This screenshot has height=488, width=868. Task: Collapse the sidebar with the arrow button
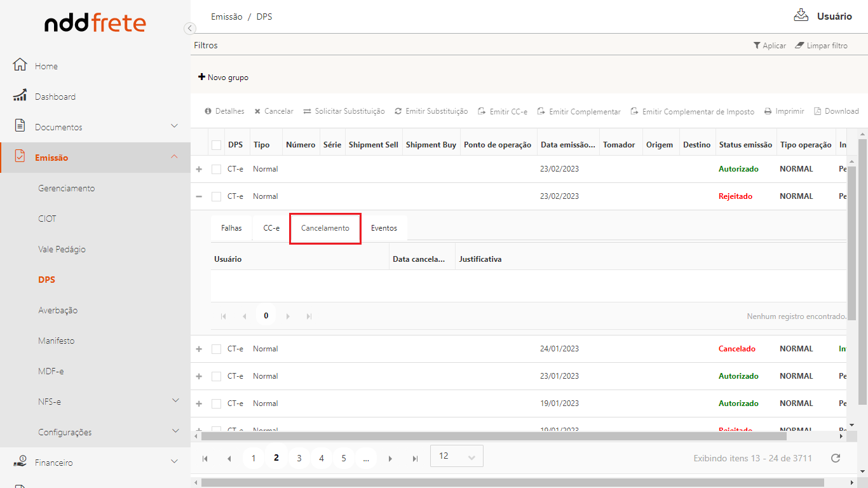[189, 28]
